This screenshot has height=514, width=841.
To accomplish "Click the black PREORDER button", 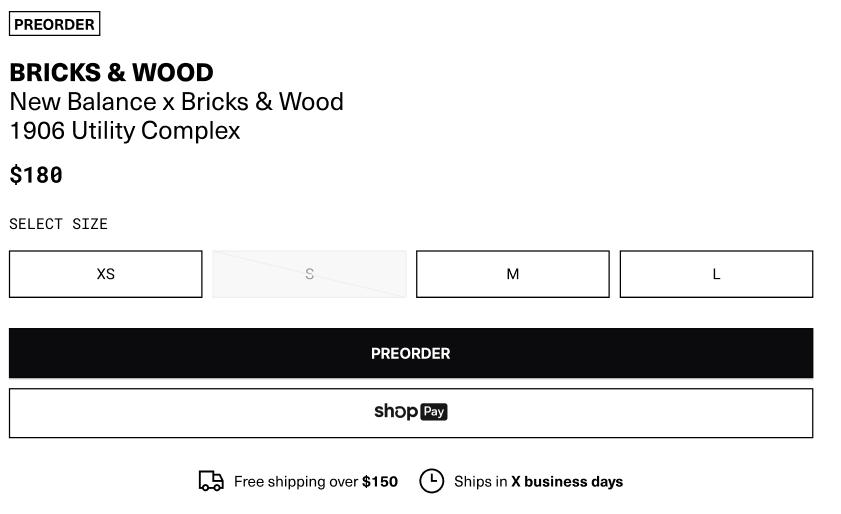I will (411, 353).
